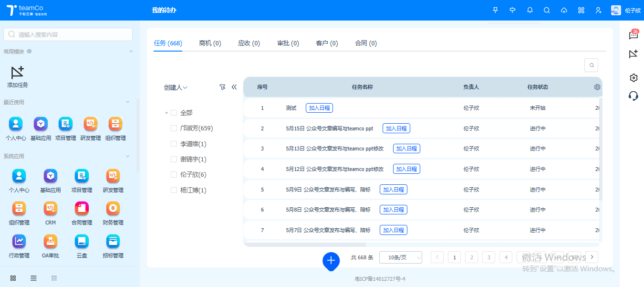Open CRM app in system applications
The image size is (644, 287).
[51, 209]
